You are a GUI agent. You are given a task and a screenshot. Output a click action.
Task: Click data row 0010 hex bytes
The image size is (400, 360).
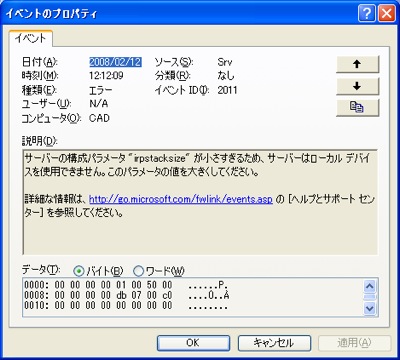tap(113, 305)
